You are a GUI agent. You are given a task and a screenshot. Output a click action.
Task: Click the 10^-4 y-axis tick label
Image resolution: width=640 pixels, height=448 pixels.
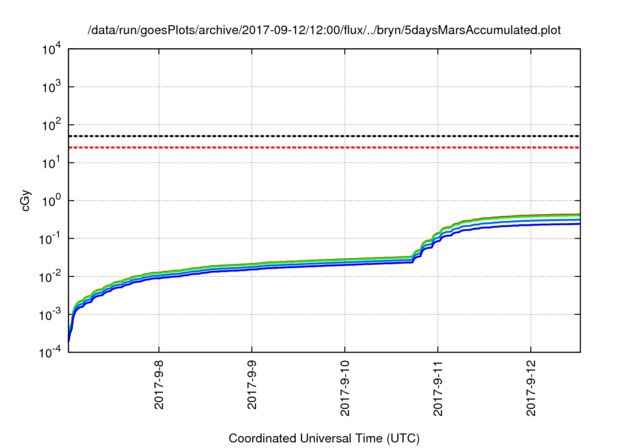coord(51,351)
